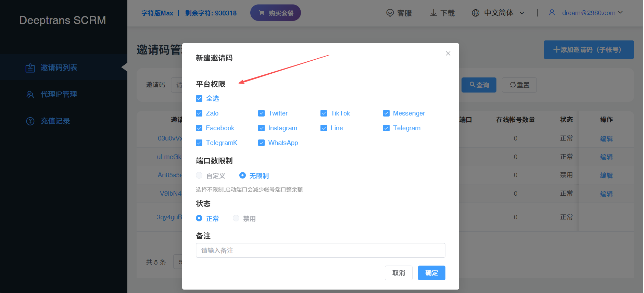Viewport: 644px width, 293px height.
Task: Uncheck the Line platform checkbox
Action: pyautogui.click(x=324, y=128)
